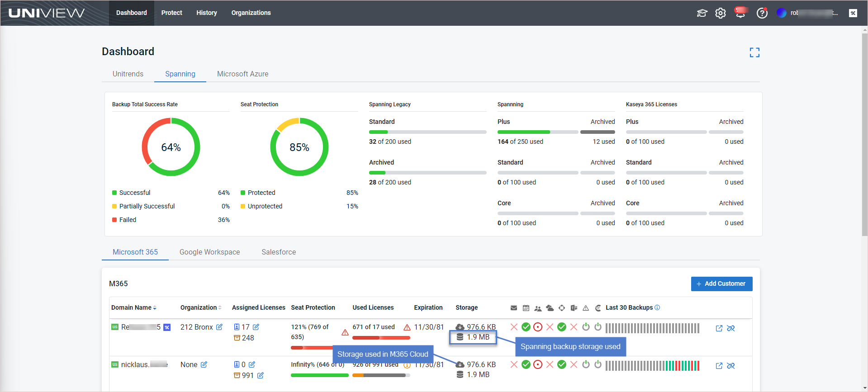This screenshot has height=392, width=868.
Task: Sort table by Organization column
Action: point(220,308)
